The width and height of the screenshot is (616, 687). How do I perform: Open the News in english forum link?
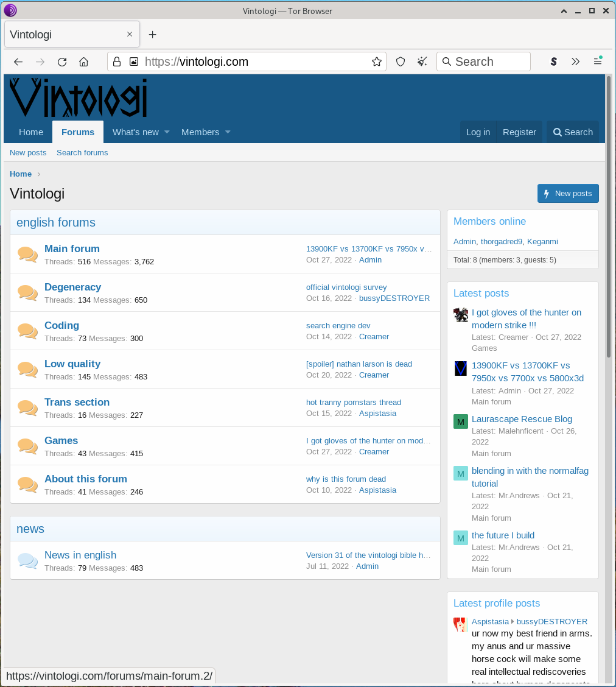80,555
